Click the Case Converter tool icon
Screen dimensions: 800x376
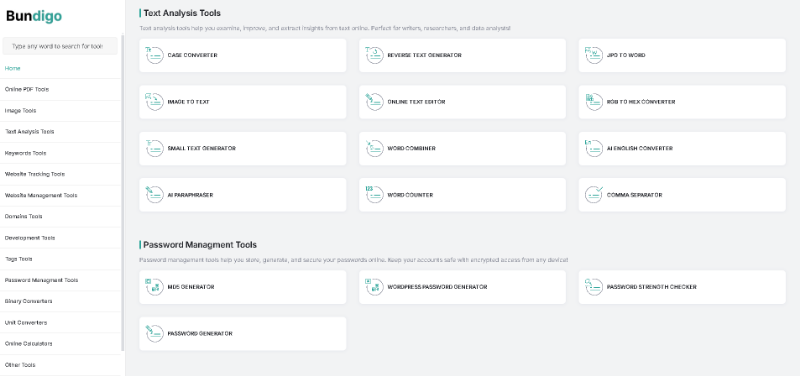pos(154,55)
